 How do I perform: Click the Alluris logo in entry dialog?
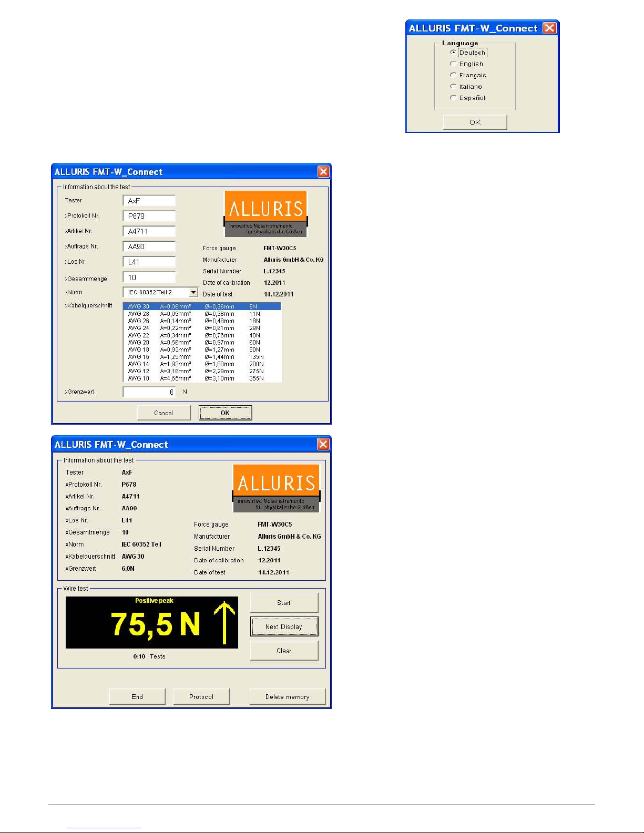(x=265, y=214)
